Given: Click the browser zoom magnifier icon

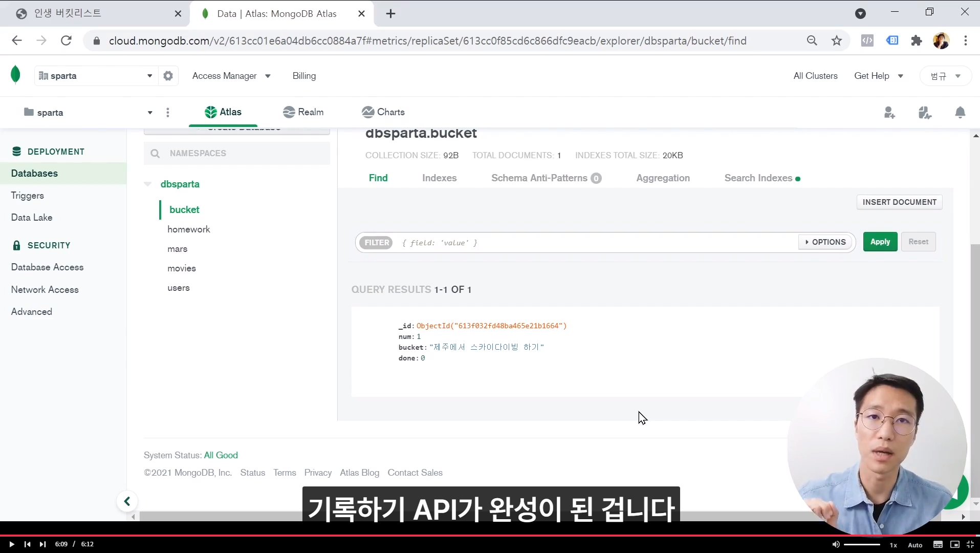Looking at the screenshot, I should 812,40.
